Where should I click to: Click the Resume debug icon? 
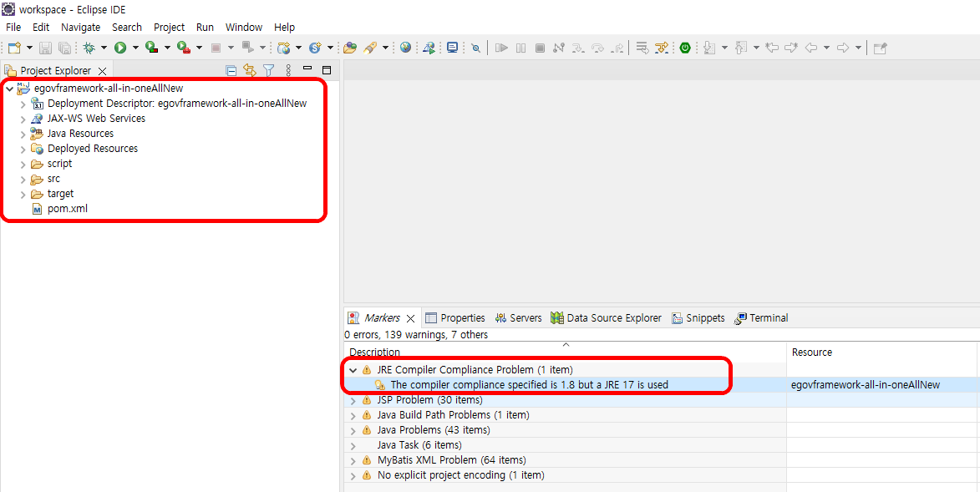(501, 48)
